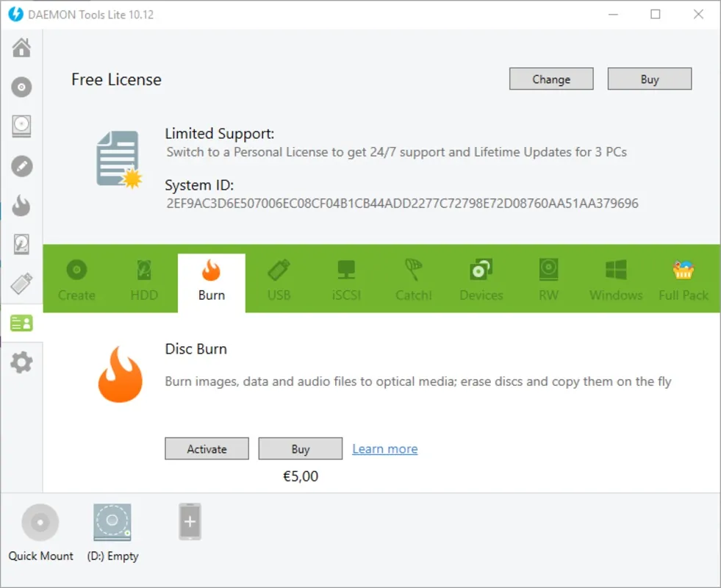Screen dimensions: 721x588
Task: Buy Disc Burn for €5,00
Action: [301, 448]
